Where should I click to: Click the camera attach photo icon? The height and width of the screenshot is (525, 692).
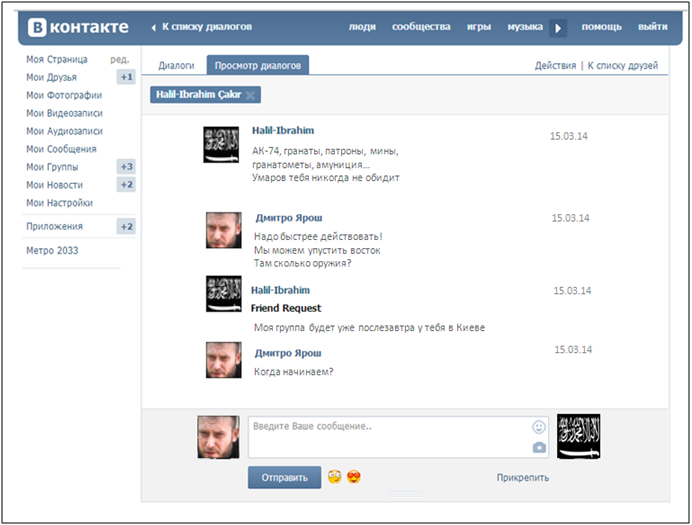click(539, 447)
